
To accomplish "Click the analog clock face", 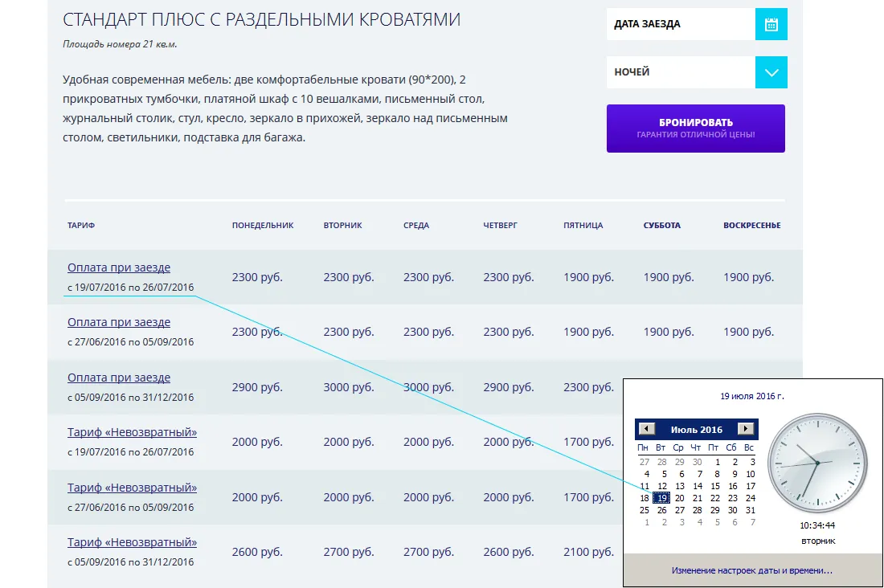I will [x=817, y=463].
